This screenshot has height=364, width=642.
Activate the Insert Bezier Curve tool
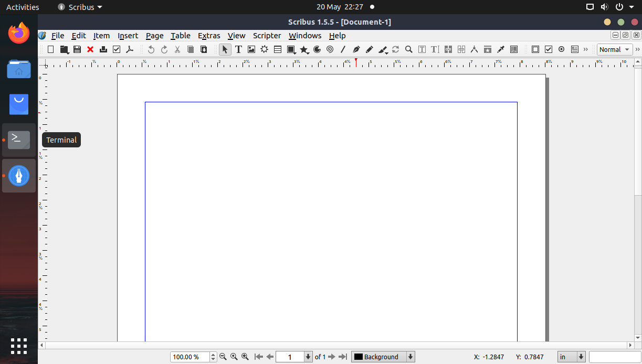(356, 49)
